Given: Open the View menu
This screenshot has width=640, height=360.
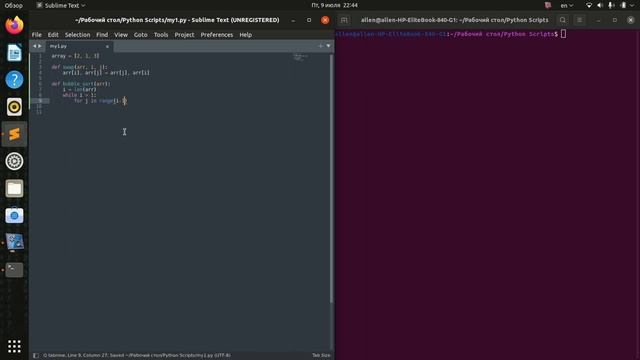Looking at the screenshot, I should click(x=121, y=35).
